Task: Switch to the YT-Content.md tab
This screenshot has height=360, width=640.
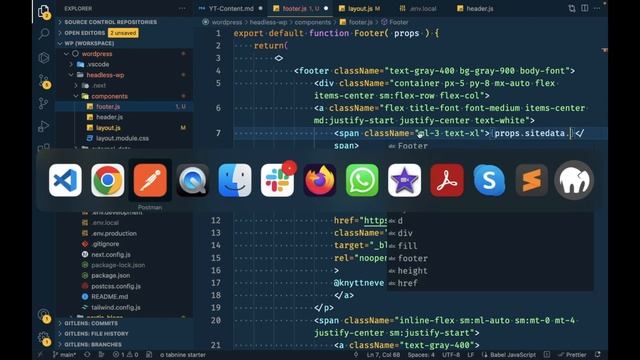Action: point(231,8)
